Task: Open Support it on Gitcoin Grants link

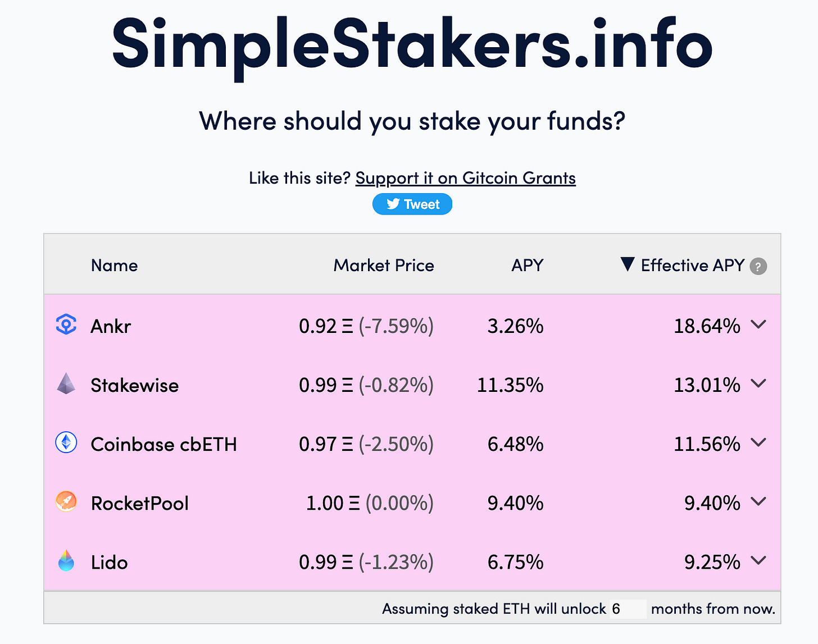Action: click(x=466, y=179)
